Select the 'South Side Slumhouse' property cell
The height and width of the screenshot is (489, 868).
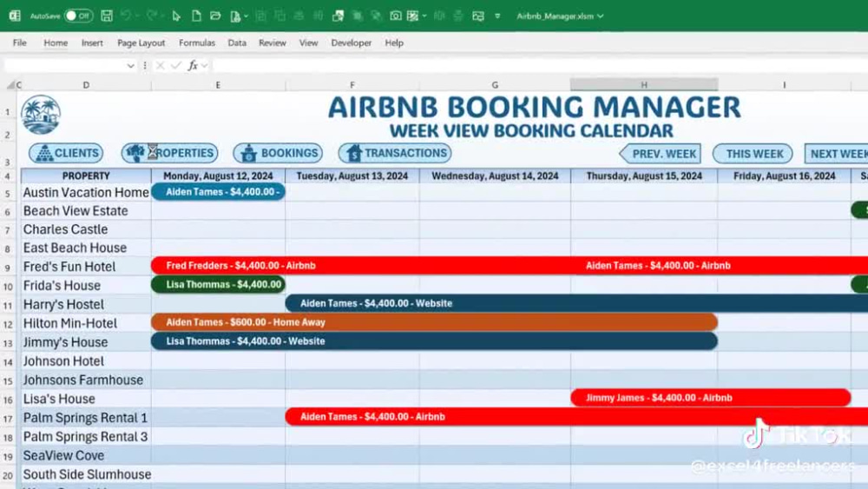coord(86,474)
